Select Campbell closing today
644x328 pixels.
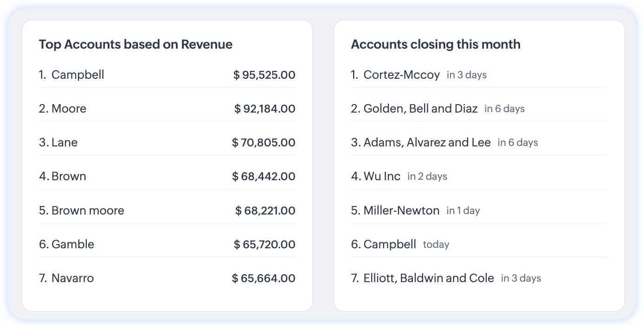click(x=390, y=245)
